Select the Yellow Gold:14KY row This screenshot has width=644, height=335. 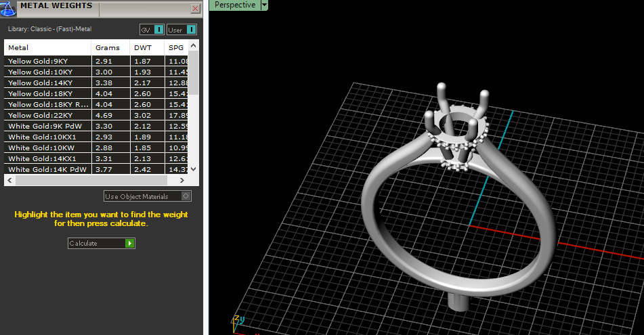coord(96,83)
